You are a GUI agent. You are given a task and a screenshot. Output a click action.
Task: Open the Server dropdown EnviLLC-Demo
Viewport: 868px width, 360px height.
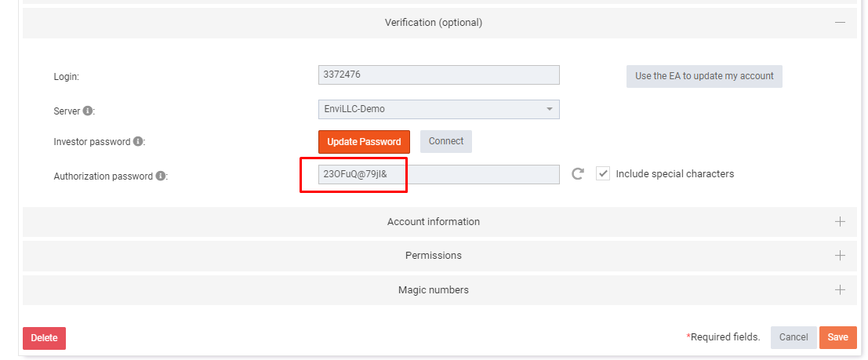tap(438, 109)
